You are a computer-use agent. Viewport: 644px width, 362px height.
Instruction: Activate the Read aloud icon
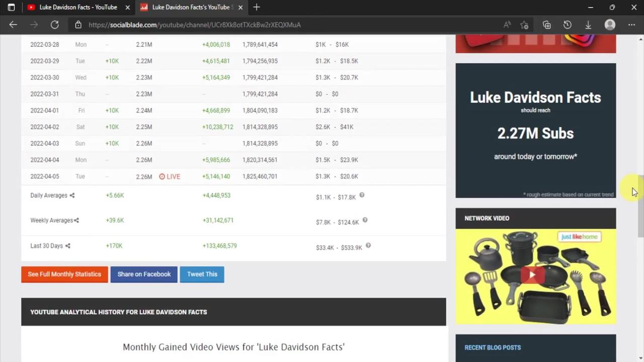click(507, 25)
